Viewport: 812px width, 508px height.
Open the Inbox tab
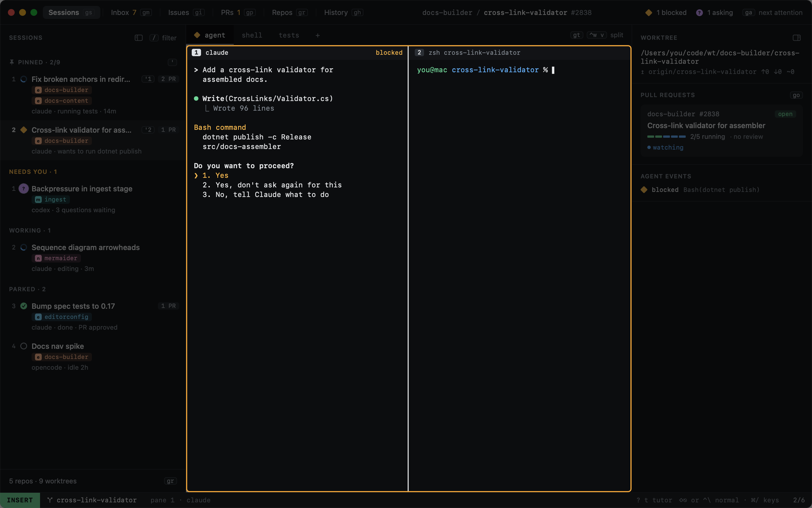click(x=131, y=12)
